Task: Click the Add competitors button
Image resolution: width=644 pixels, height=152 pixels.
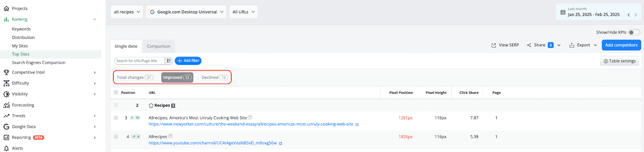Action: (x=621, y=45)
